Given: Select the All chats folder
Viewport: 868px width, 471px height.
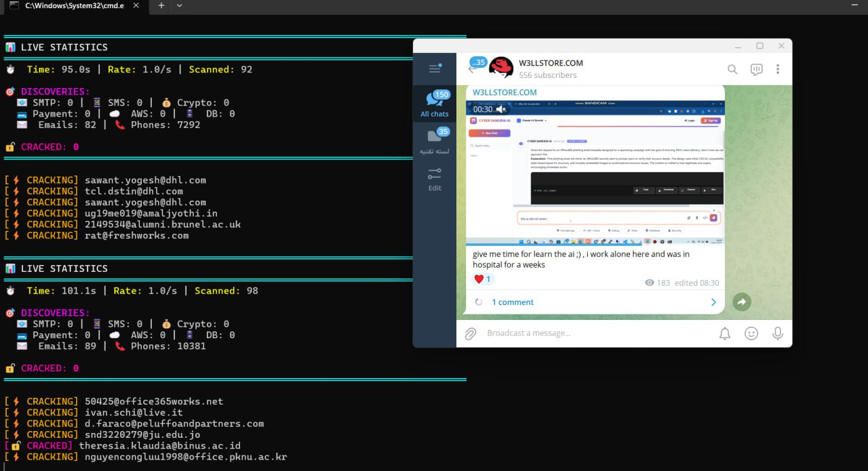Looking at the screenshot, I should pos(435,104).
